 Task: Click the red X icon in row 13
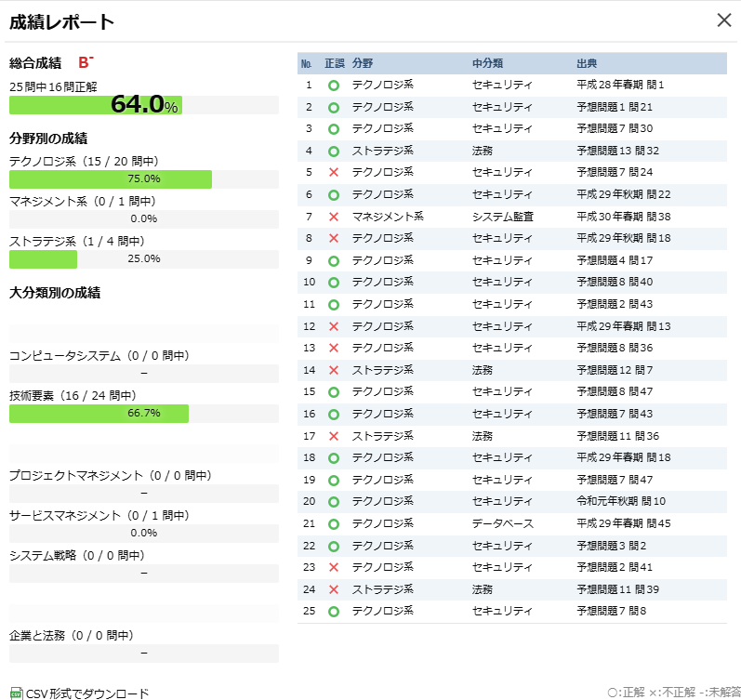(x=334, y=348)
